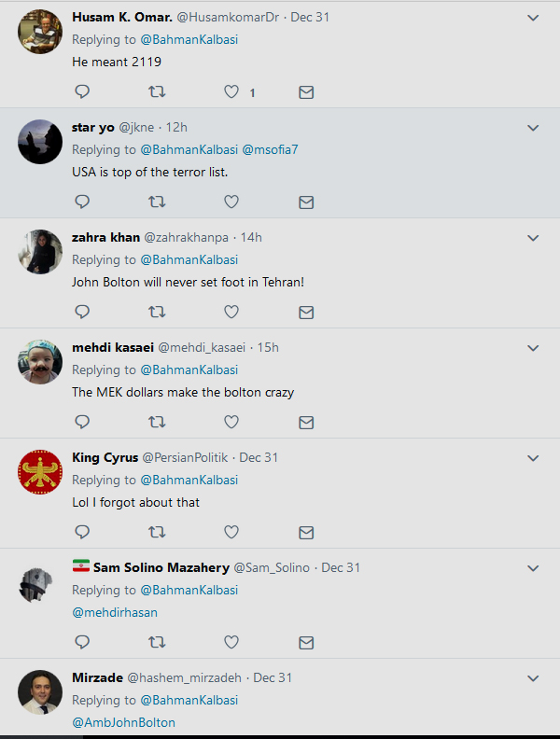Reply to Sam Solino Mazahery's tweet
The height and width of the screenshot is (739, 560).
82,642
